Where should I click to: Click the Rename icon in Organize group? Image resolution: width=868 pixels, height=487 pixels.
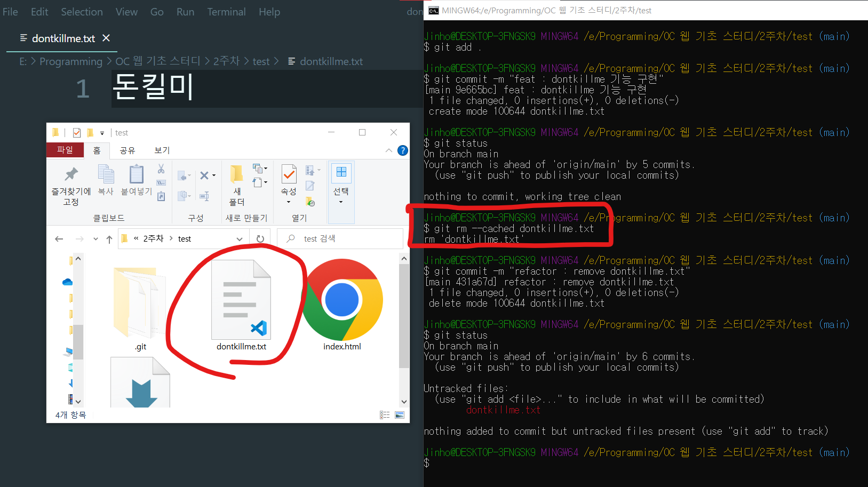point(204,196)
